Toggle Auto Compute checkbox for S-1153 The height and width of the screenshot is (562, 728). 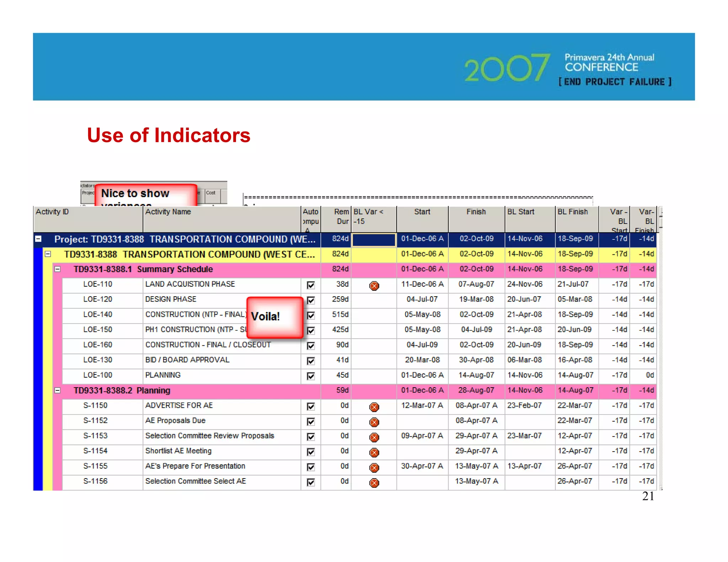tap(311, 437)
